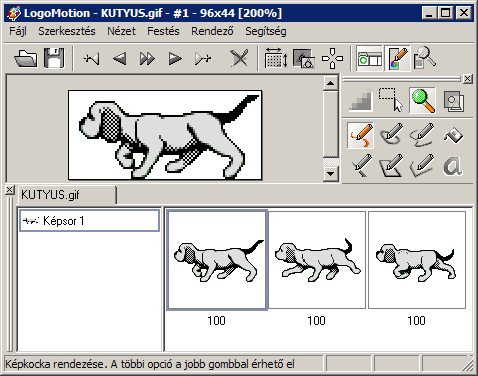
Task: Choose the rectangular selection tool
Action: (391, 100)
